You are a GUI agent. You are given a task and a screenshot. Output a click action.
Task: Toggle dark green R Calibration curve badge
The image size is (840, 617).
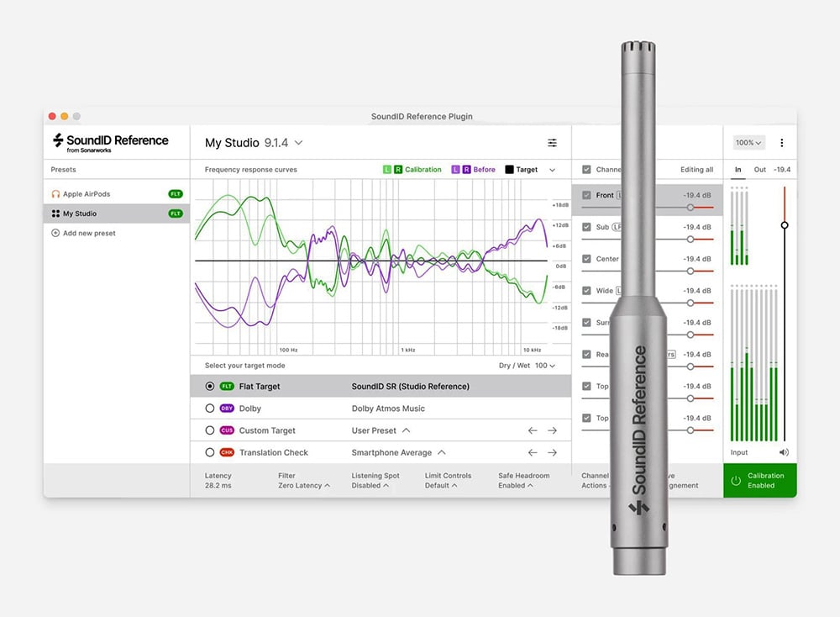coord(398,170)
